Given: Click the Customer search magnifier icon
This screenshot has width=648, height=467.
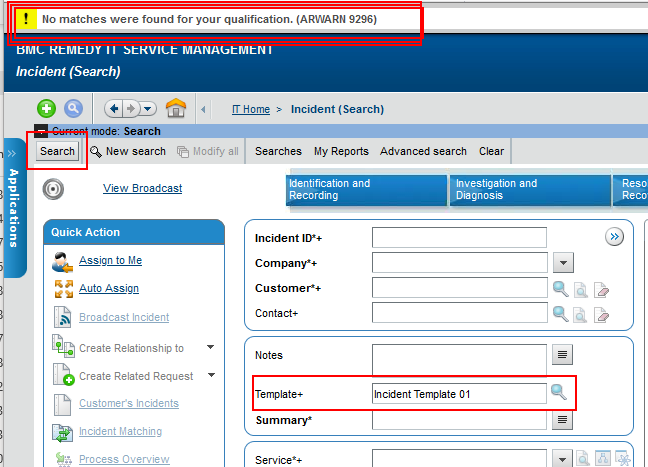Looking at the screenshot, I should (560, 289).
